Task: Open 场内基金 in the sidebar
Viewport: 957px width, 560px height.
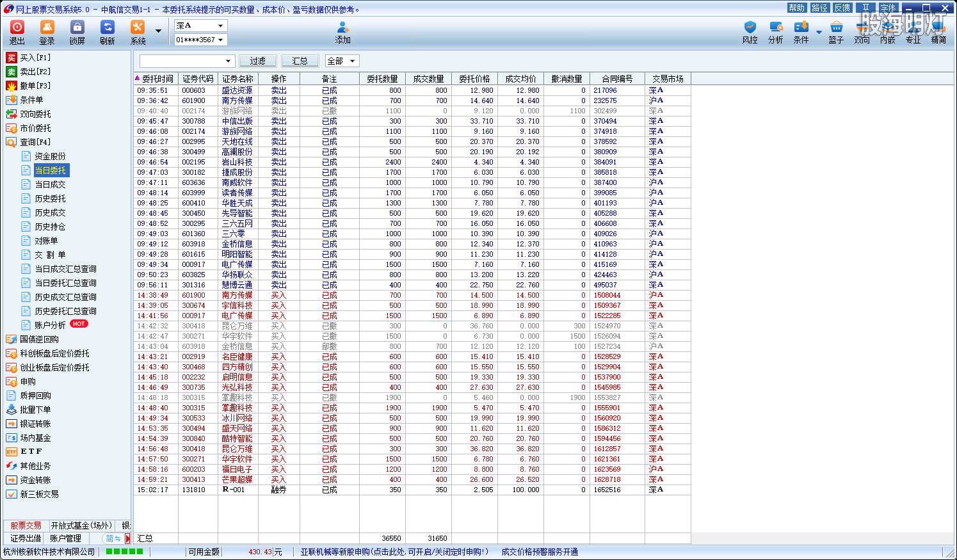Action: [x=29, y=438]
